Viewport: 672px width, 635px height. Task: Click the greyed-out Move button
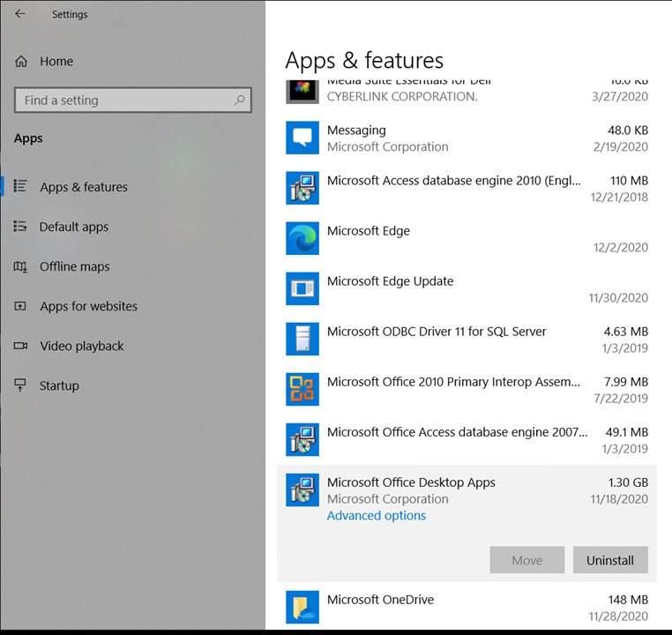click(x=527, y=560)
